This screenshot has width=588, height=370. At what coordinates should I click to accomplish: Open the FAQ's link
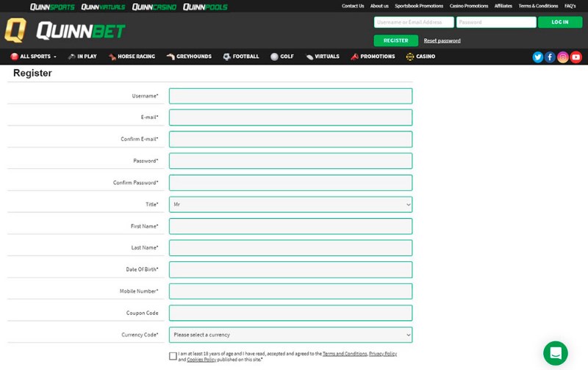pyautogui.click(x=570, y=6)
